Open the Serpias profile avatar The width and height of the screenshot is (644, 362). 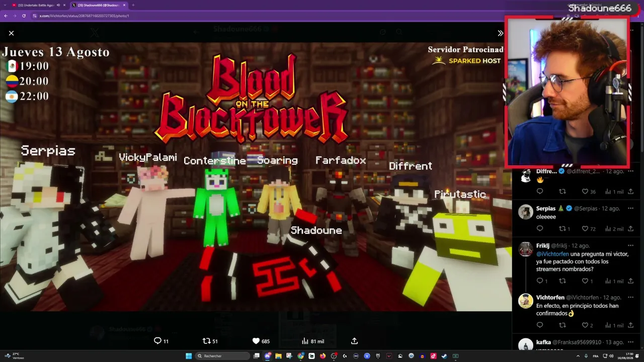(526, 212)
